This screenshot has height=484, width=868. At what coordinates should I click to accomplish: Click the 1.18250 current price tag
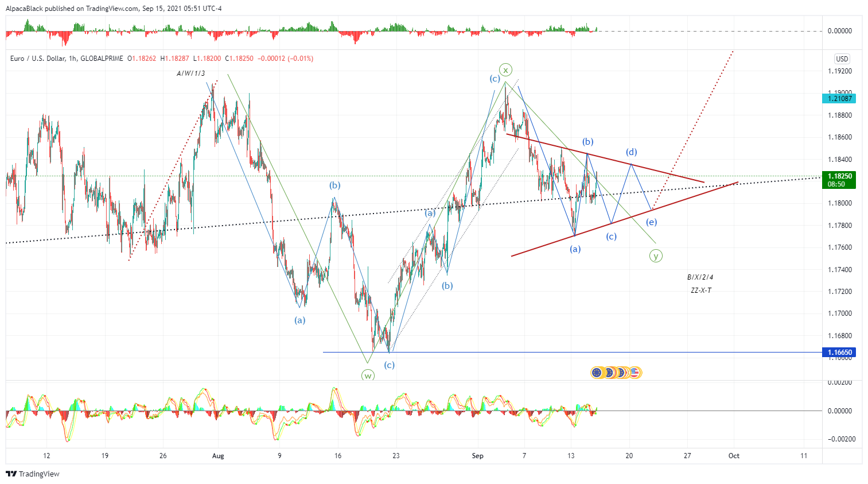[839, 180]
